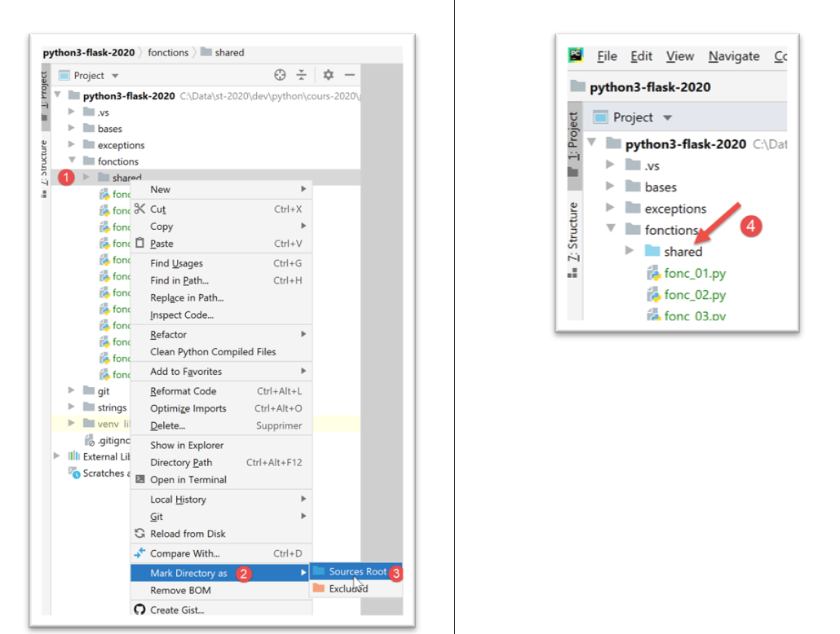Click the Collapse All icon in Project toolbar

pyautogui.click(x=301, y=75)
